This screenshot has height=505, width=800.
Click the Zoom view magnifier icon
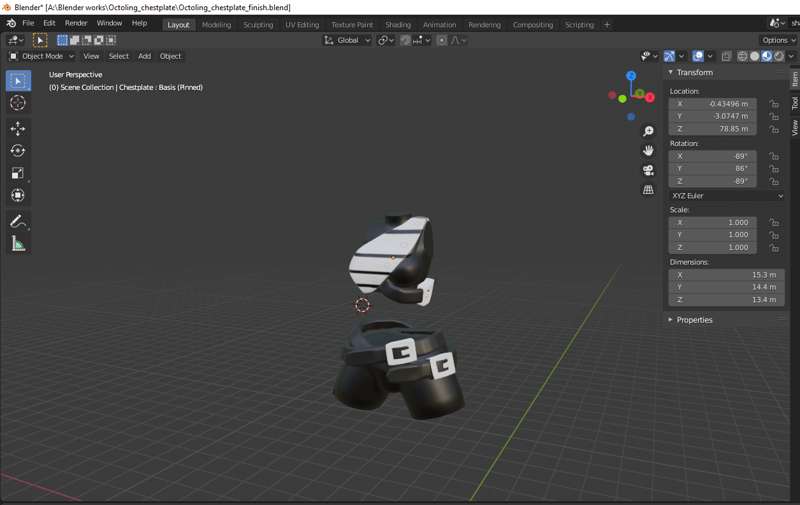648,132
